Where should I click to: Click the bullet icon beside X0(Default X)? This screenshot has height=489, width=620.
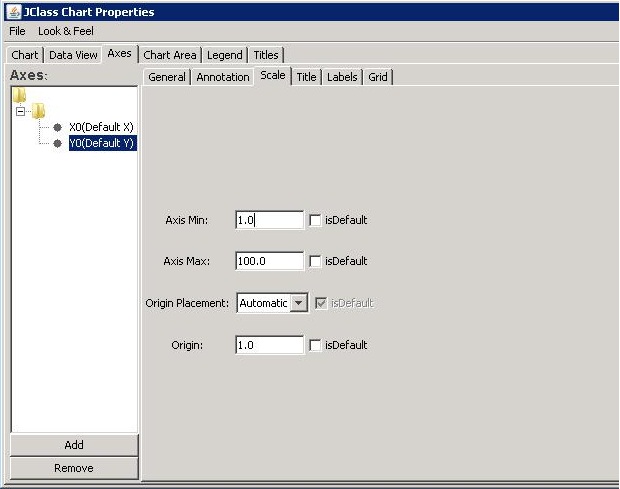57,127
